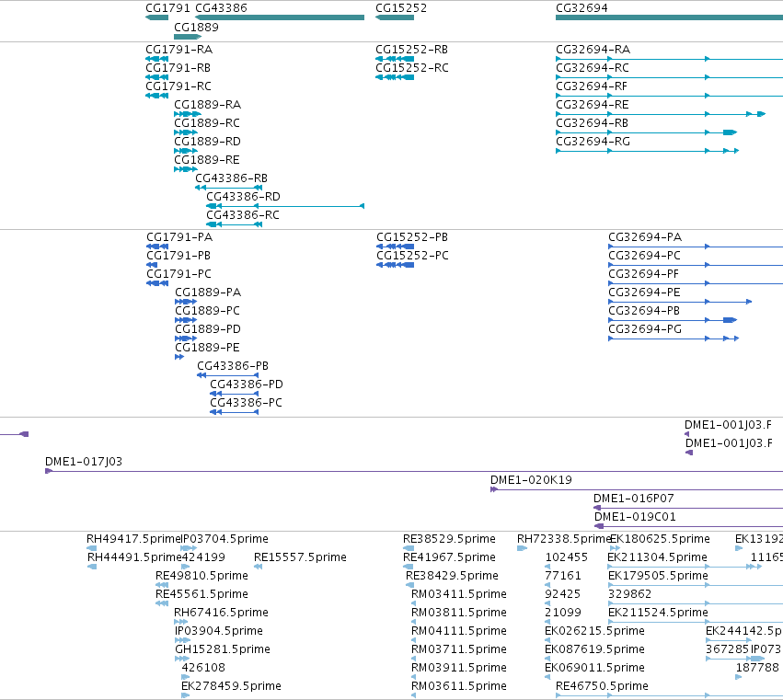Select transcript CG1889-RC
This screenshot has height=700, width=783.
click(207, 123)
